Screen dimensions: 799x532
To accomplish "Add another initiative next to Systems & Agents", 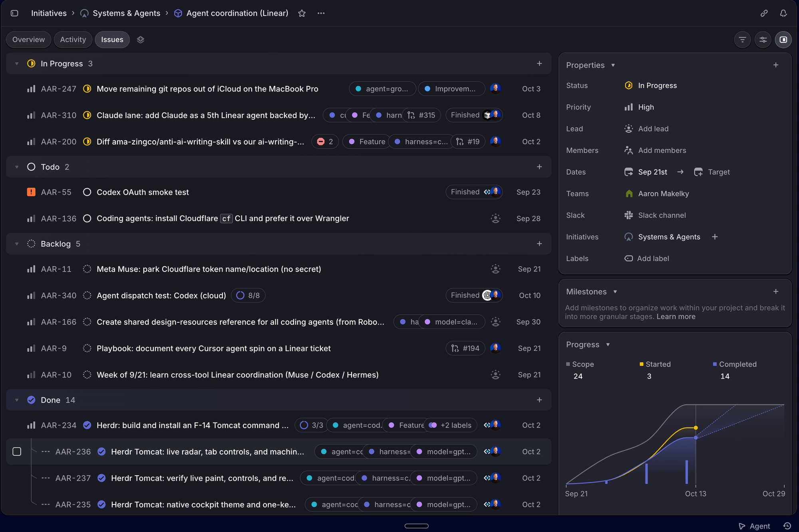I will point(715,237).
